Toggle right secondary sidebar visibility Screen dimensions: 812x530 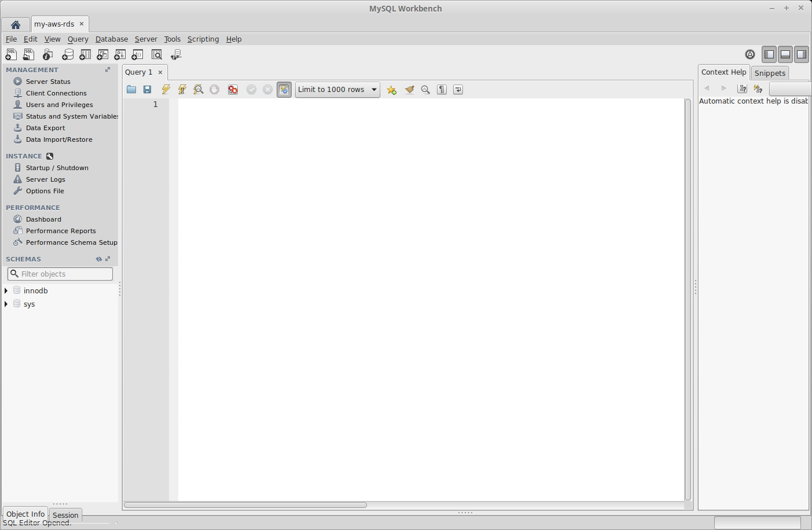pos(802,54)
